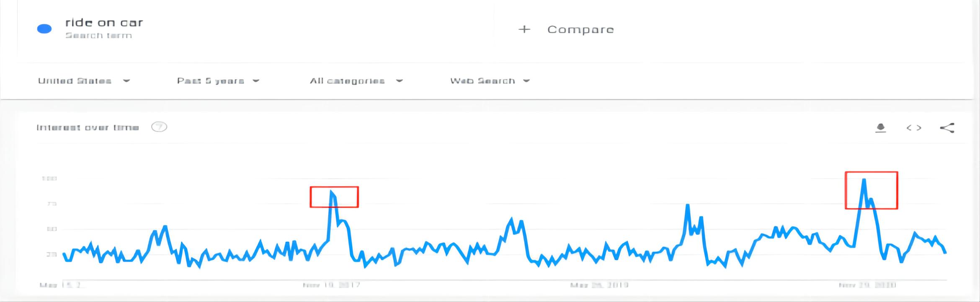Image resolution: width=980 pixels, height=302 pixels.
Task: Click the Nov 2017 x-axis date label
Action: pyautogui.click(x=331, y=285)
